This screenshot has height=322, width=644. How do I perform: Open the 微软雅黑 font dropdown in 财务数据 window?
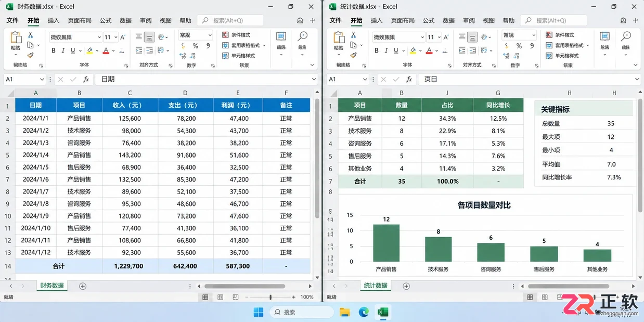pyautogui.click(x=99, y=37)
